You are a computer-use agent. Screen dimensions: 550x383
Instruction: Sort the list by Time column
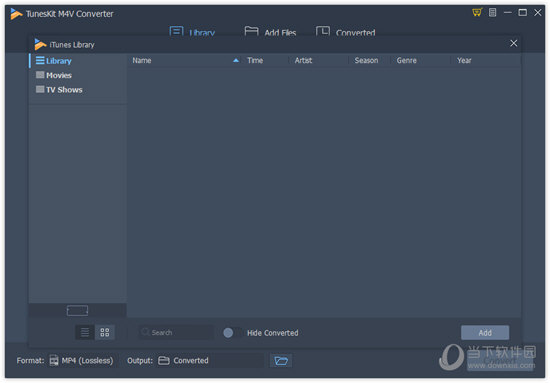[x=255, y=60]
